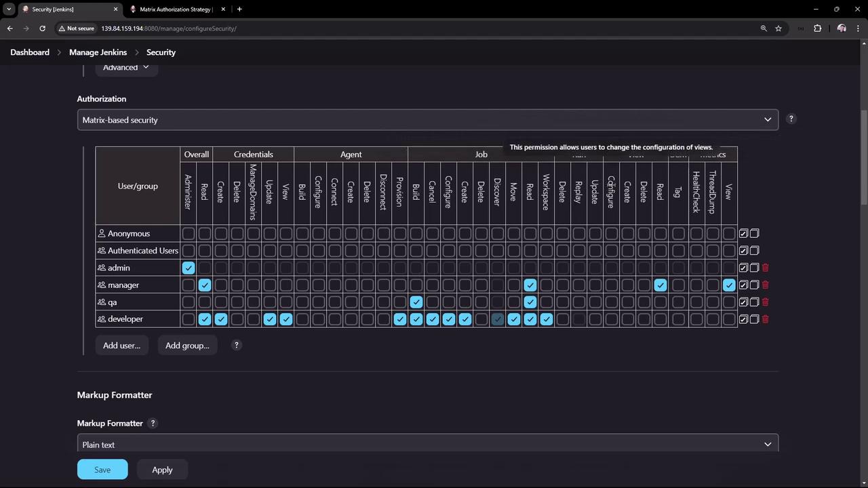Switch to Matrix Authorization Strategy browser tab
The width and height of the screenshot is (868, 488).
[176, 9]
